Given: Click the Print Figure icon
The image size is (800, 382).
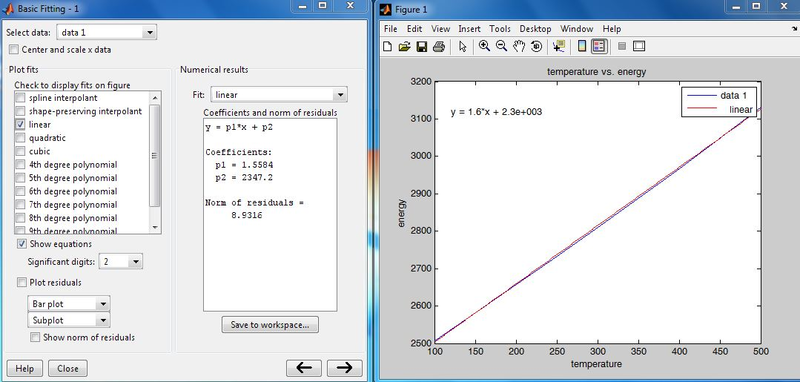Looking at the screenshot, I should tap(439, 46).
